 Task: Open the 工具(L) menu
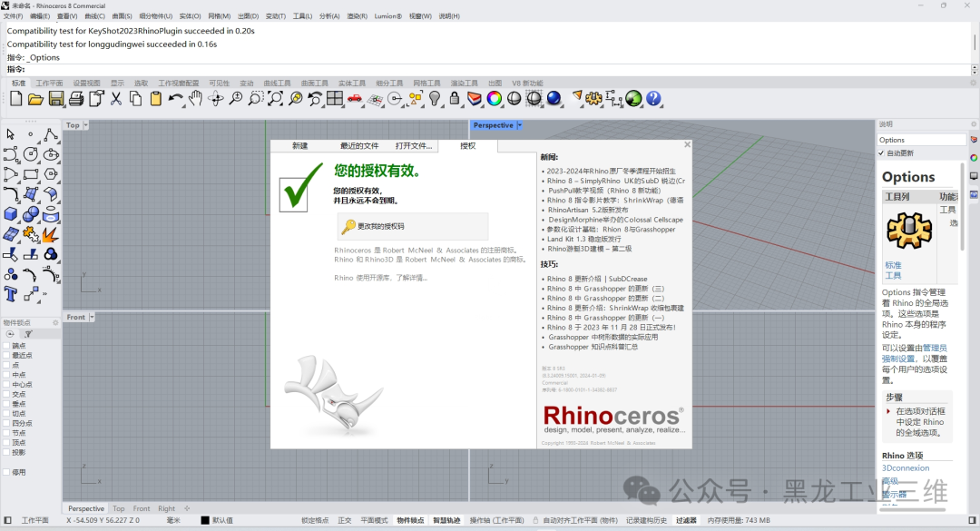click(302, 16)
